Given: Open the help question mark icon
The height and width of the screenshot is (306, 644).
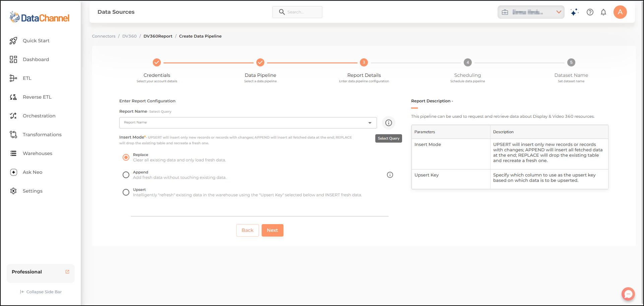Looking at the screenshot, I should pyautogui.click(x=590, y=12).
